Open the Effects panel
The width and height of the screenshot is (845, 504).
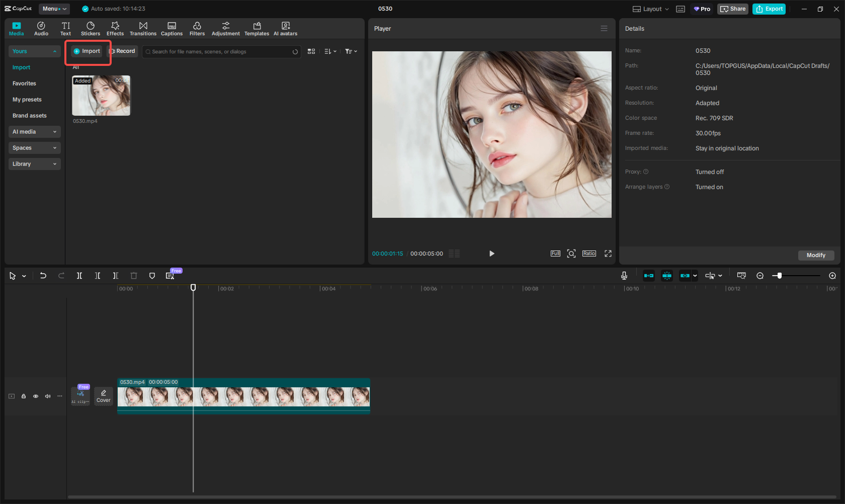click(115, 28)
